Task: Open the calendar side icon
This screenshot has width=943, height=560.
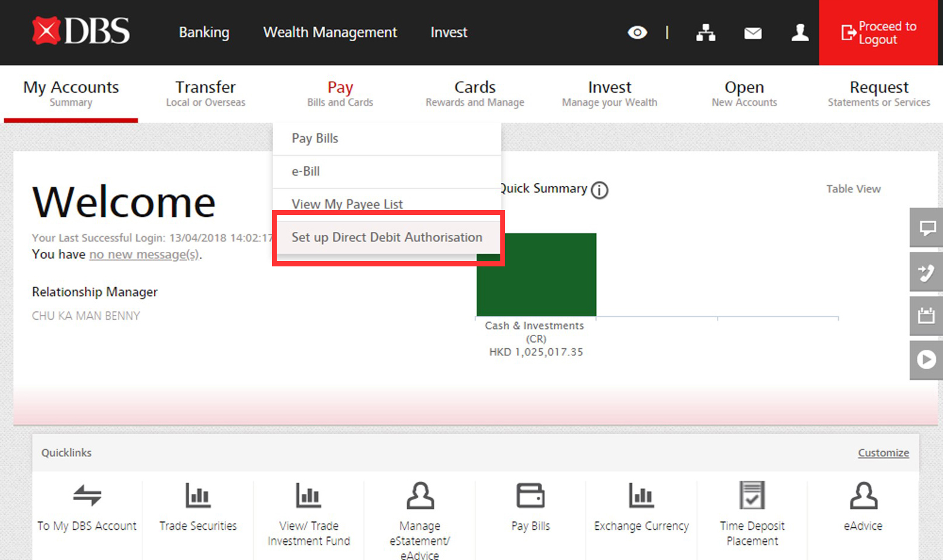Action: tap(927, 315)
